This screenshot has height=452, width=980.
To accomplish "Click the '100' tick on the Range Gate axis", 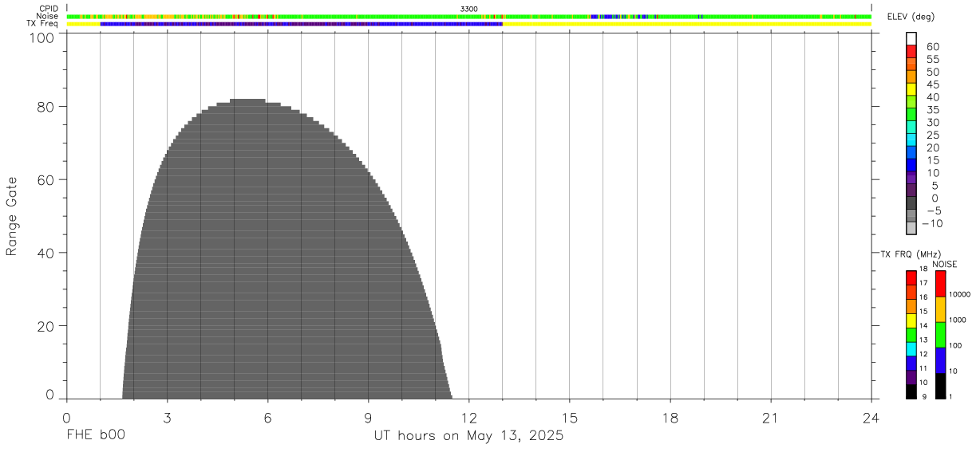I will 43,38.
